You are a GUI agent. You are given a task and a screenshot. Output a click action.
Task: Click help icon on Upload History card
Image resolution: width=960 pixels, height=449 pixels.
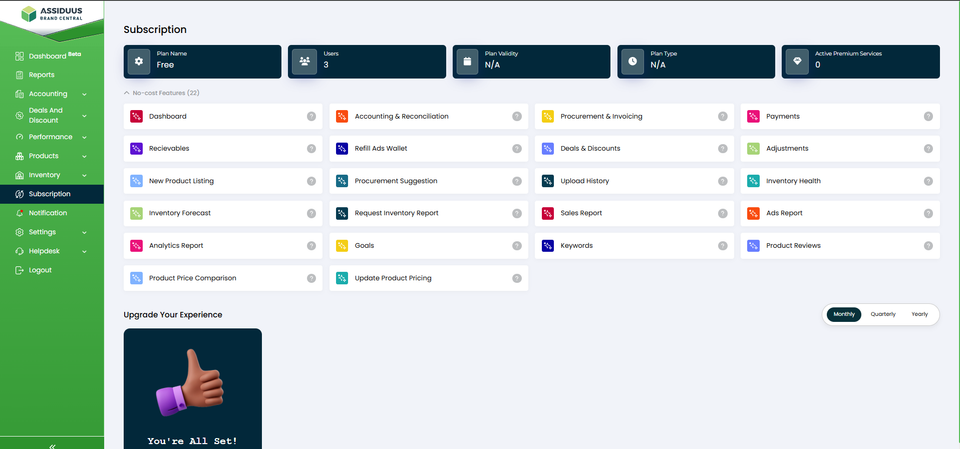pyautogui.click(x=722, y=181)
